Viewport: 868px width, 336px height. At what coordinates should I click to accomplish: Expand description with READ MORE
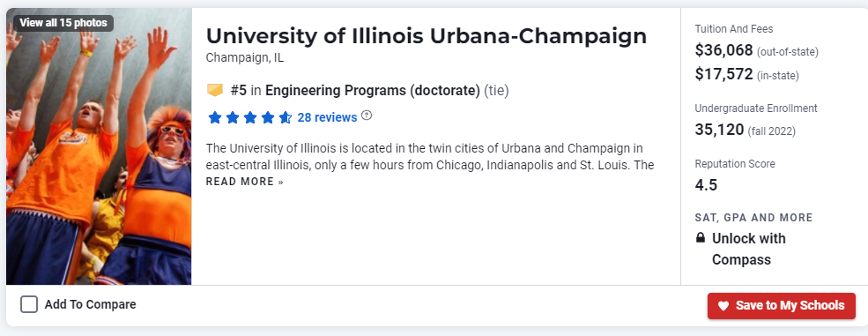coord(245,182)
